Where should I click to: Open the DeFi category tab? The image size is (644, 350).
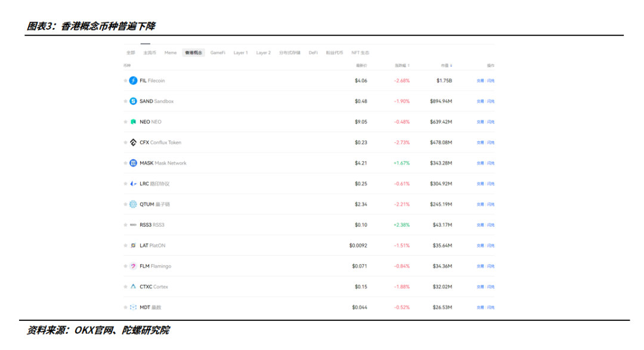pyautogui.click(x=313, y=53)
